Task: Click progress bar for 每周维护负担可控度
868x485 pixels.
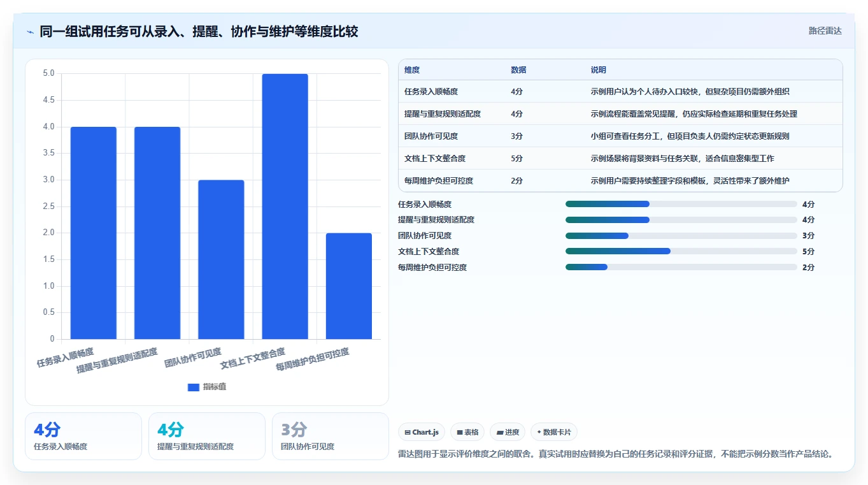Action: coord(681,267)
